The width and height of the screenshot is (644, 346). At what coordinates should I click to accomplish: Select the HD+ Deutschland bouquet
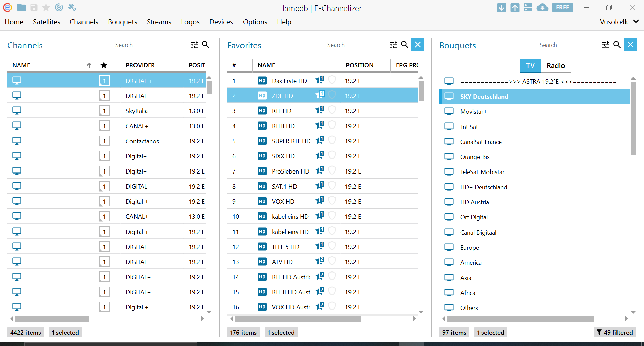[x=483, y=187]
